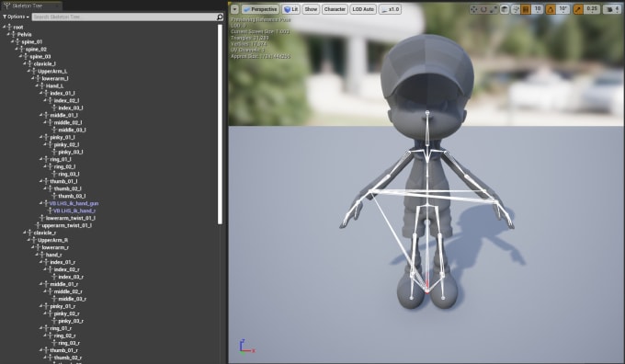Select the scale gizmo tool
The image size is (625, 364).
(494, 9)
